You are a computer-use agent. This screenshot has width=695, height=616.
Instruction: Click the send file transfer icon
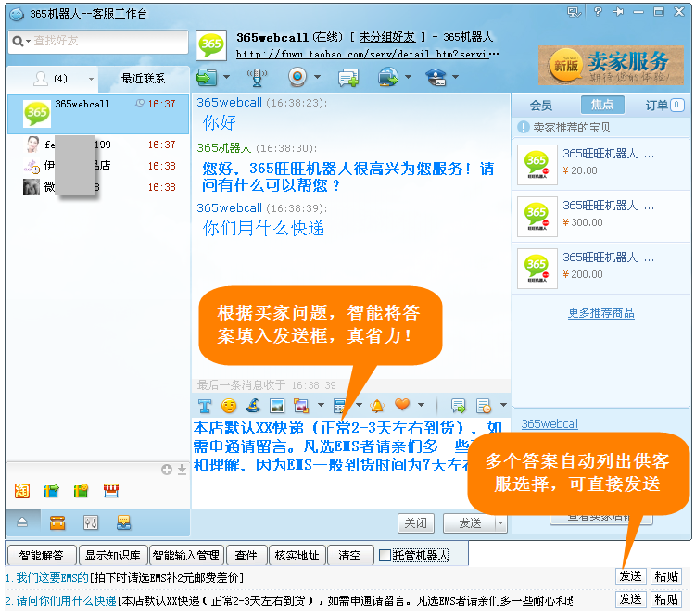click(x=206, y=77)
